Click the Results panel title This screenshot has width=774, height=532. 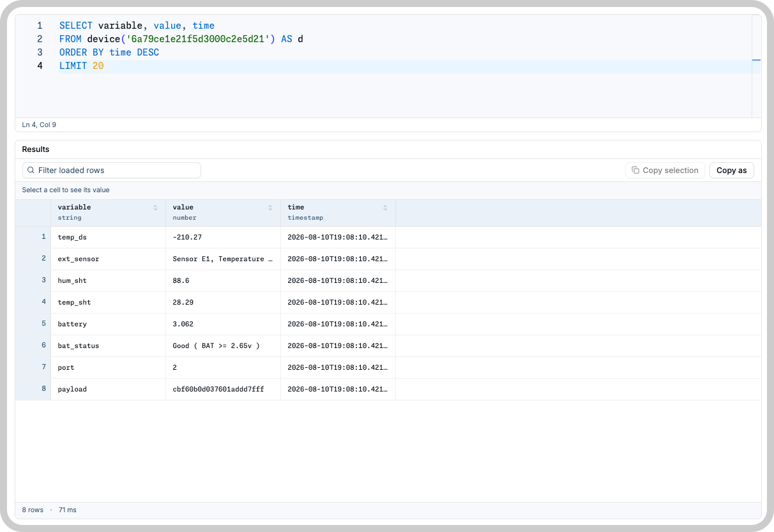click(36, 149)
